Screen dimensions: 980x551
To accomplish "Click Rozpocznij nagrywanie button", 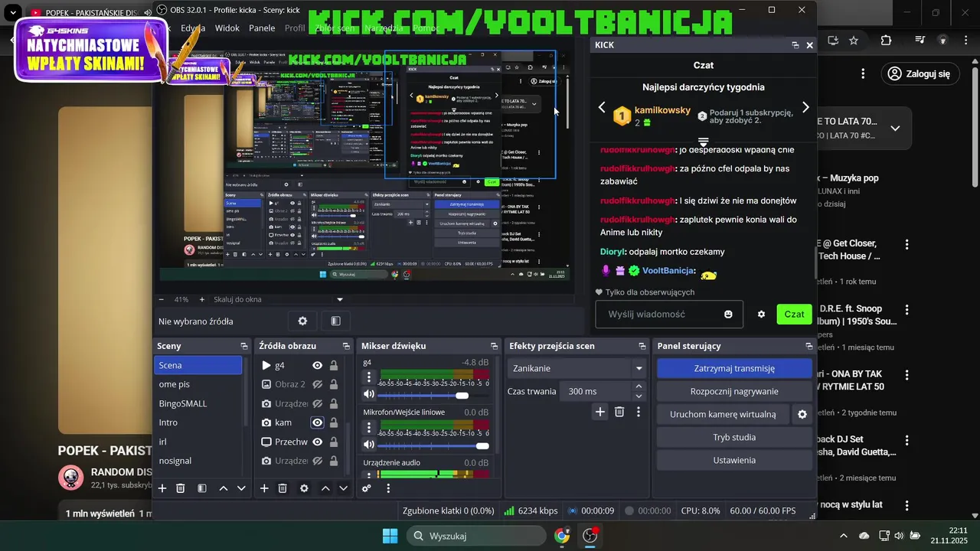I will tap(734, 391).
